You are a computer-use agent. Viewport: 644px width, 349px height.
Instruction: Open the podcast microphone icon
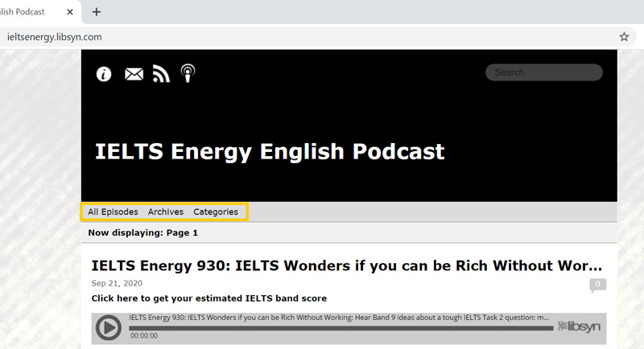[x=188, y=74]
